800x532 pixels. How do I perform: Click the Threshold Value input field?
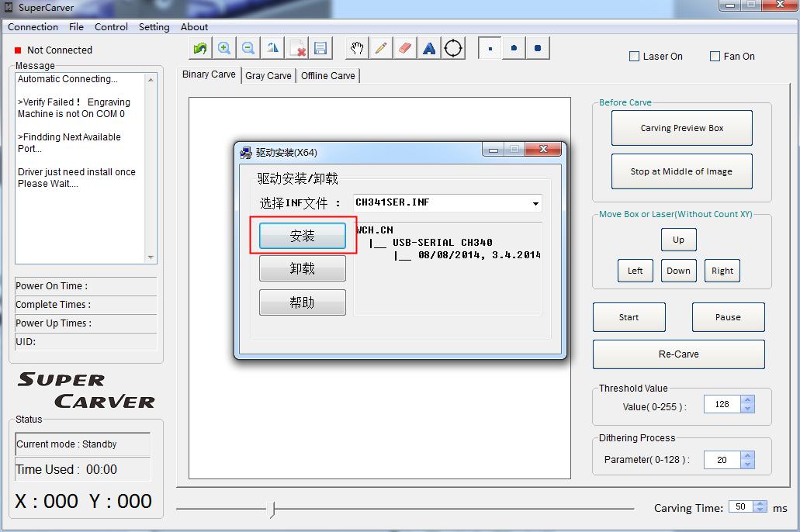coord(722,404)
